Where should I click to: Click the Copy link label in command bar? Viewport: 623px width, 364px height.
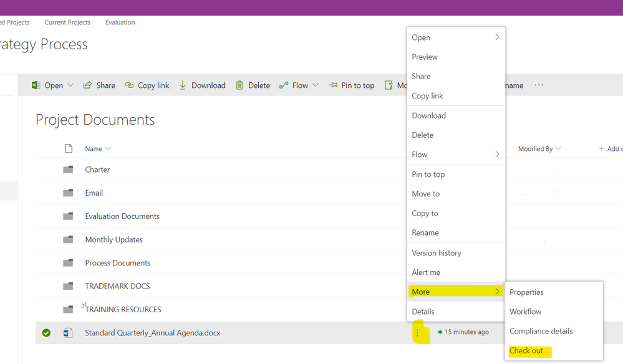(153, 85)
